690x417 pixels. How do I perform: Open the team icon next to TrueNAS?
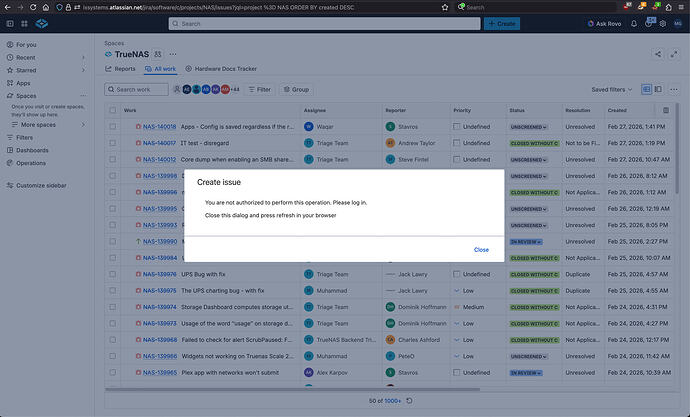coord(158,55)
